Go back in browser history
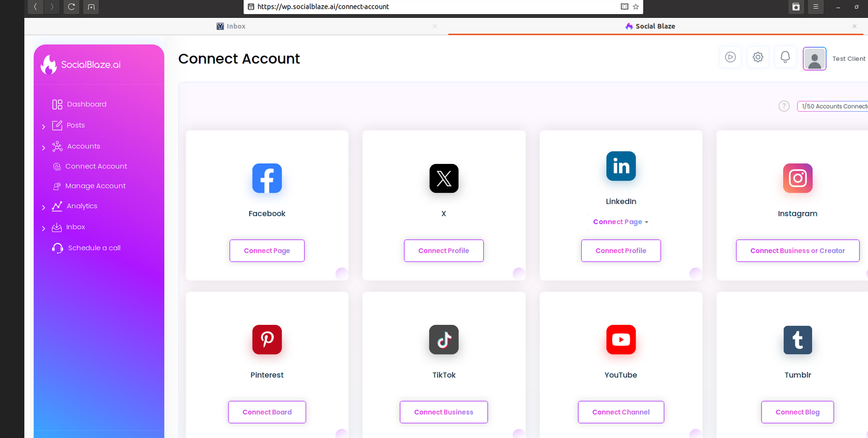Screen dimensions: 868x438 pos(36,7)
